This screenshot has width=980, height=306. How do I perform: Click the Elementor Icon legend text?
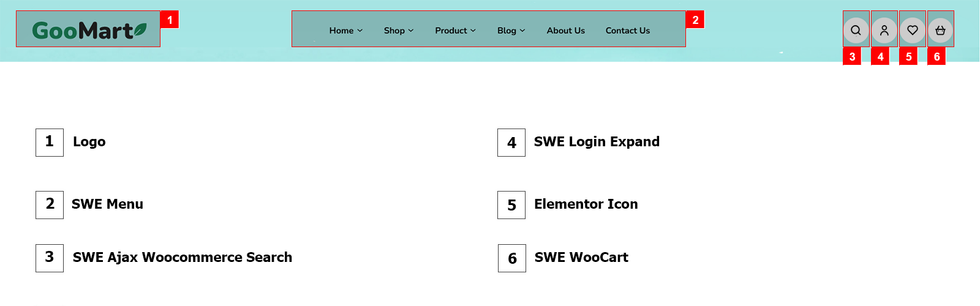tap(586, 204)
